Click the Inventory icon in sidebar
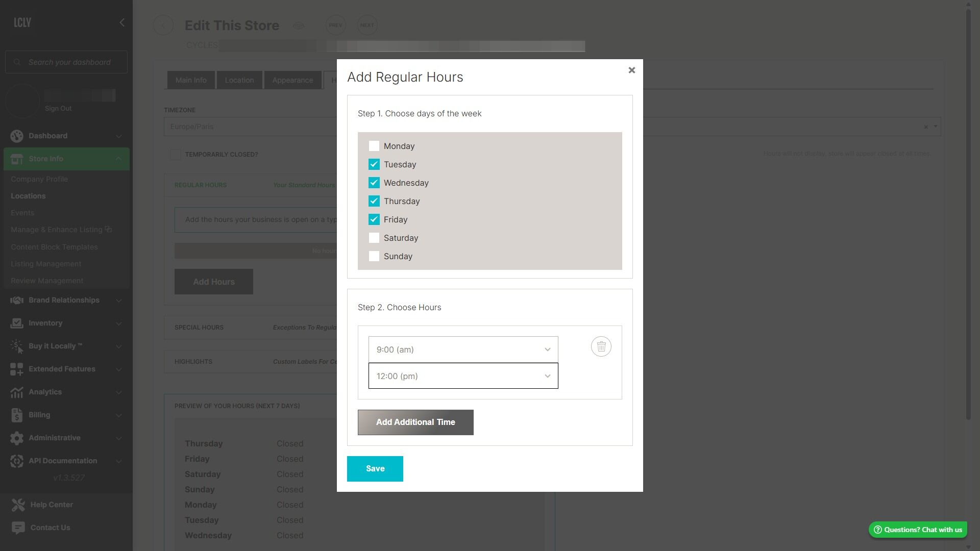This screenshot has height=551, width=980. click(17, 323)
